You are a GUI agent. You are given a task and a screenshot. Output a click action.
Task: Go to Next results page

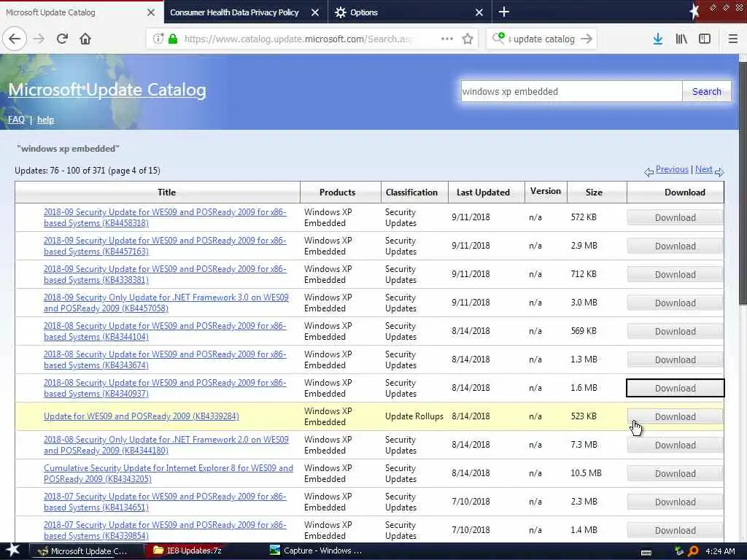click(x=704, y=169)
